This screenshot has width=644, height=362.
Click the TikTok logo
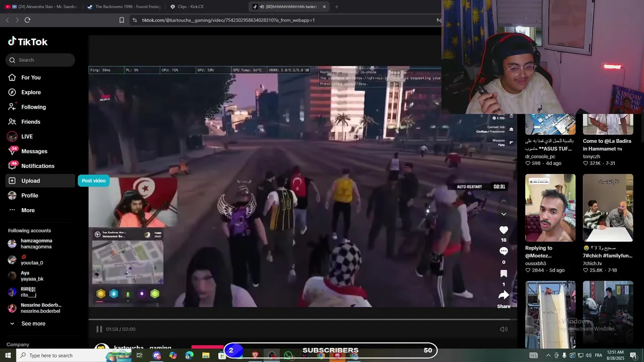(x=28, y=42)
